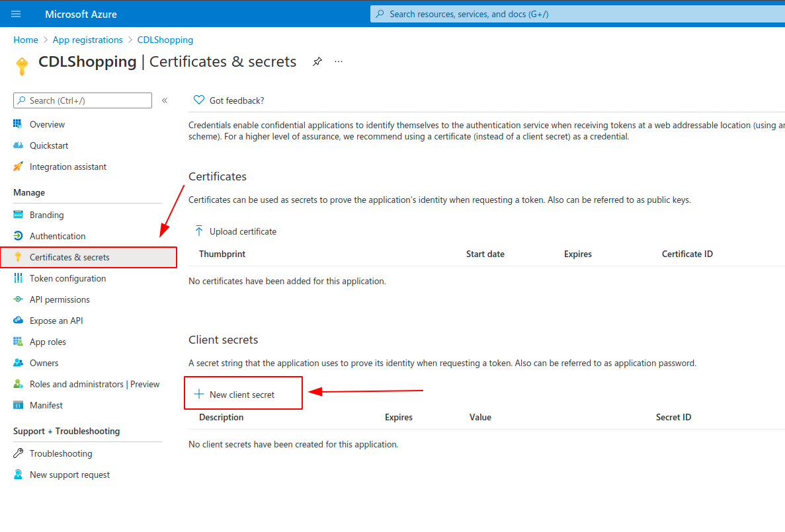This screenshot has height=532, width=785.
Task: Click the Quickstart cloud icon
Action: (18, 145)
